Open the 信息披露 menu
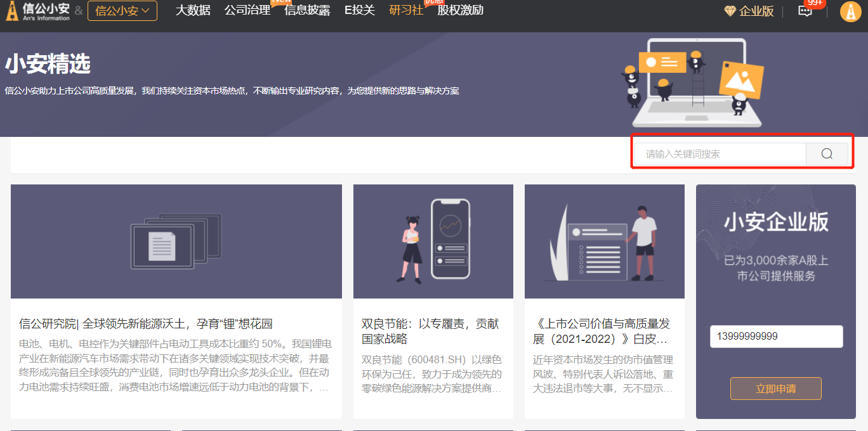The height and width of the screenshot is (431, 868). pos(307,10)
